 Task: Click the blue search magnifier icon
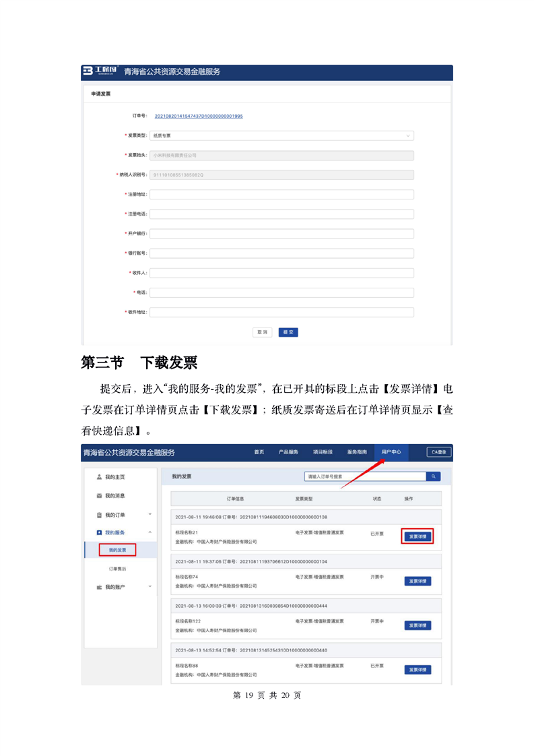434,476
